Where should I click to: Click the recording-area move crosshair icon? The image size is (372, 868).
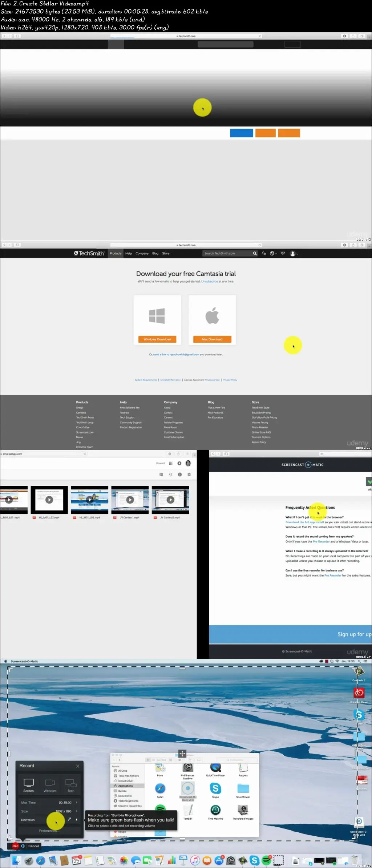[182, 754]
